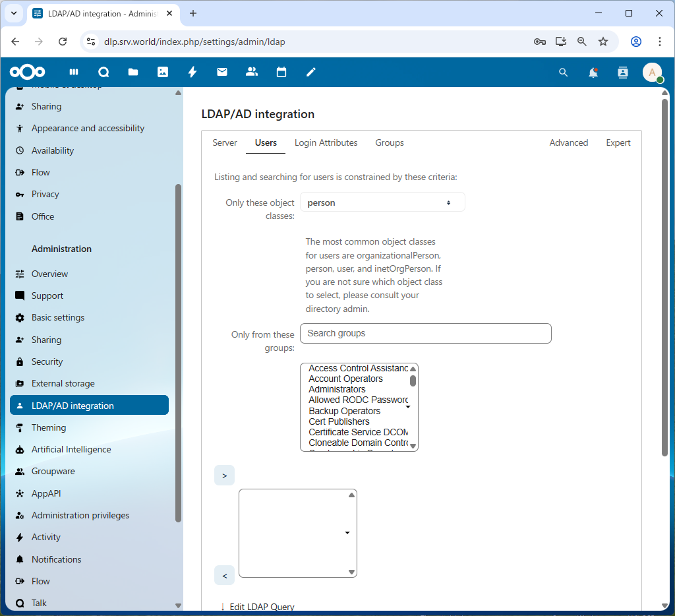Open the Mail envelope icon
Viewport: 675px width, 616px height.
[222, 72]
